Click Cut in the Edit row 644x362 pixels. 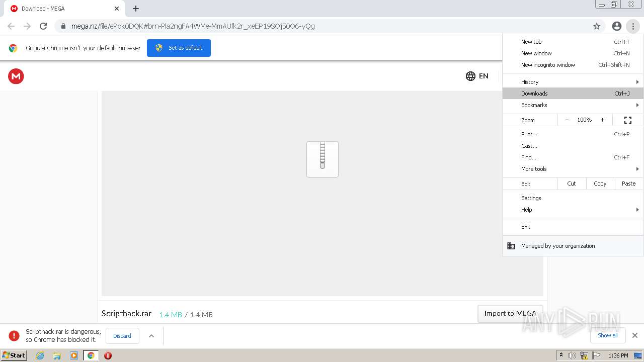[x=572, y=184]
